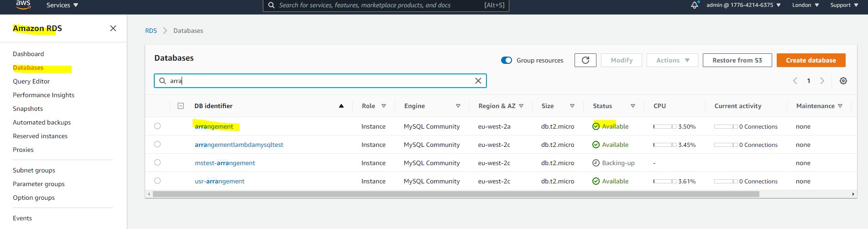The height and width of the screenshot is (229, 868).
Task: Expand the Services menu dropdown
Action: 62,5
